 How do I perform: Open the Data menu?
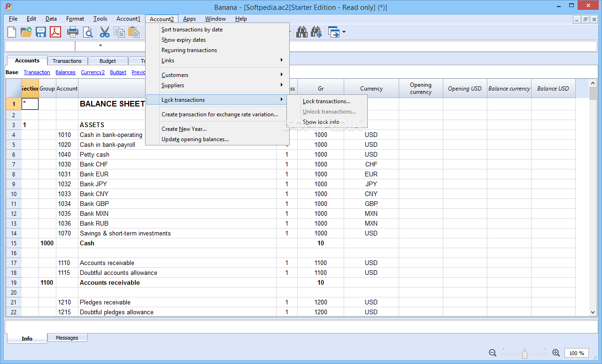(51, 19)
